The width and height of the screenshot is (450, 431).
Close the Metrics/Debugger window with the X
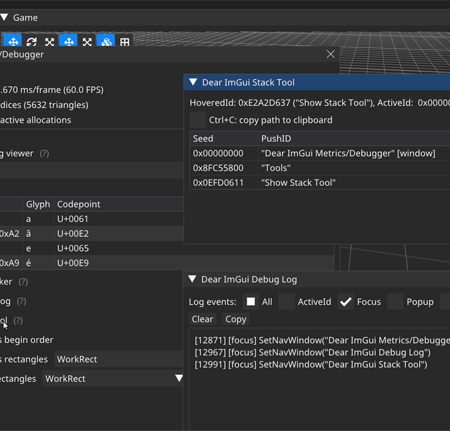click(331, 54)
